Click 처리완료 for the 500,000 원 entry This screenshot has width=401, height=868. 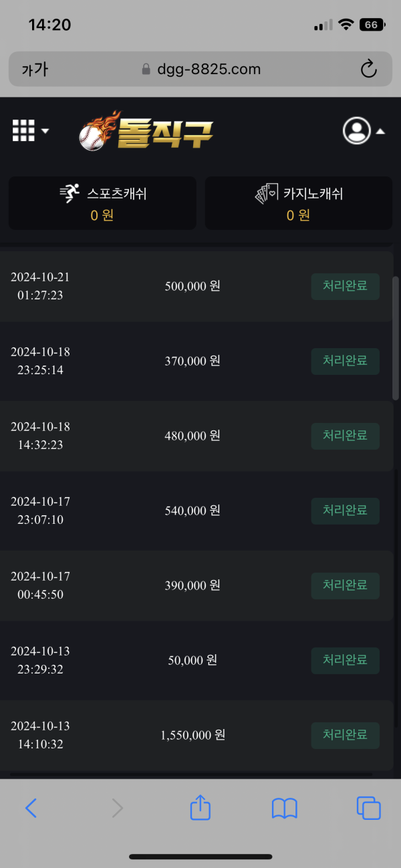[x=345, y=286]
